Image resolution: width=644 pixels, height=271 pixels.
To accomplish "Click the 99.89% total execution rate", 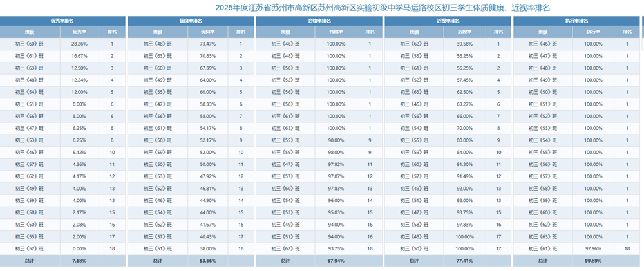I will point(593,261).
